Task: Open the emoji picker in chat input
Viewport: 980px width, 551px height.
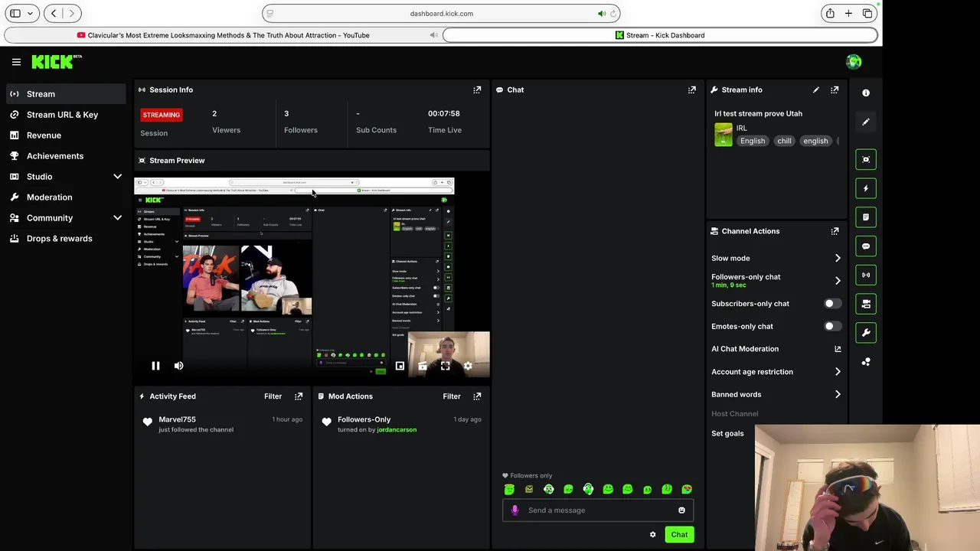Action: point(681,510)
